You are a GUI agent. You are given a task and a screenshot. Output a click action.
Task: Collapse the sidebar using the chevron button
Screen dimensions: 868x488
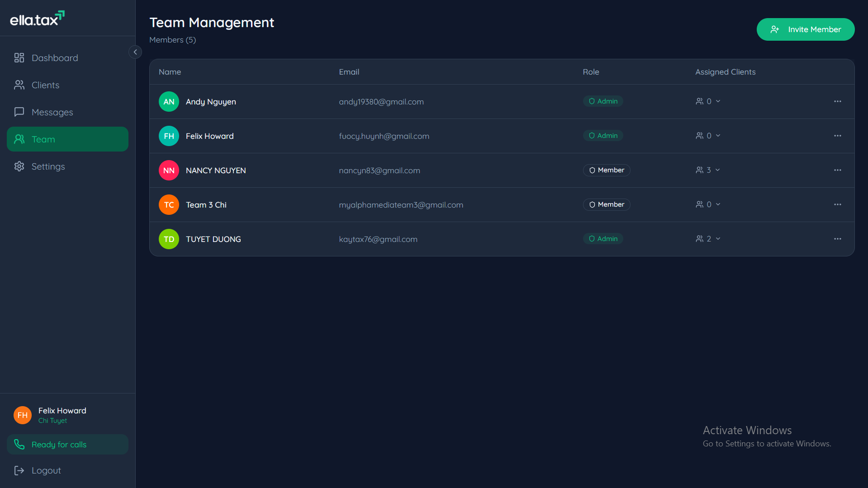click(135, 52)
